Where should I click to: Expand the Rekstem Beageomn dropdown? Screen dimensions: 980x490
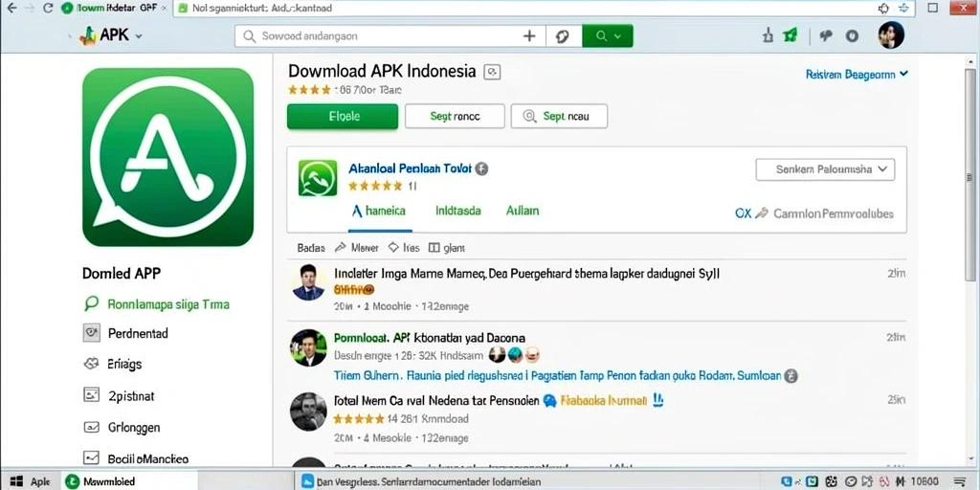857,75
